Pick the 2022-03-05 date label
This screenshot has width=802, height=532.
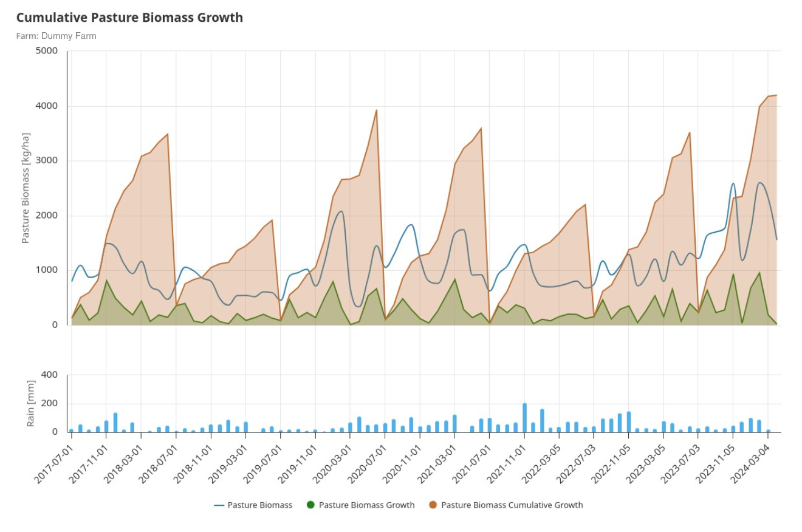(x=543, y=461)
